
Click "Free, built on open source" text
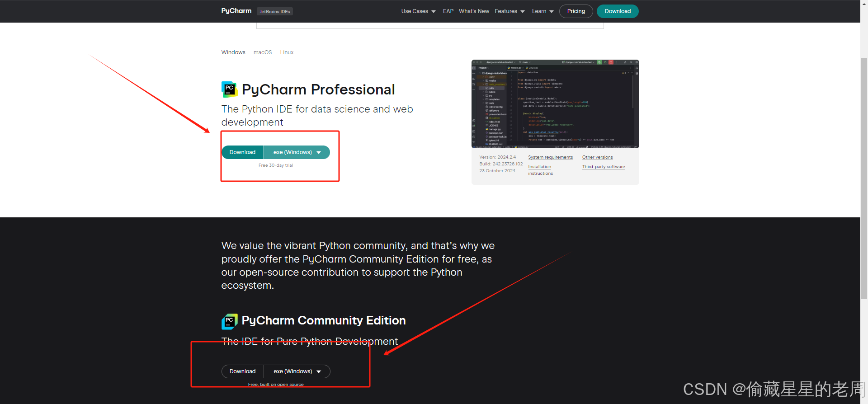pos(276,385)
